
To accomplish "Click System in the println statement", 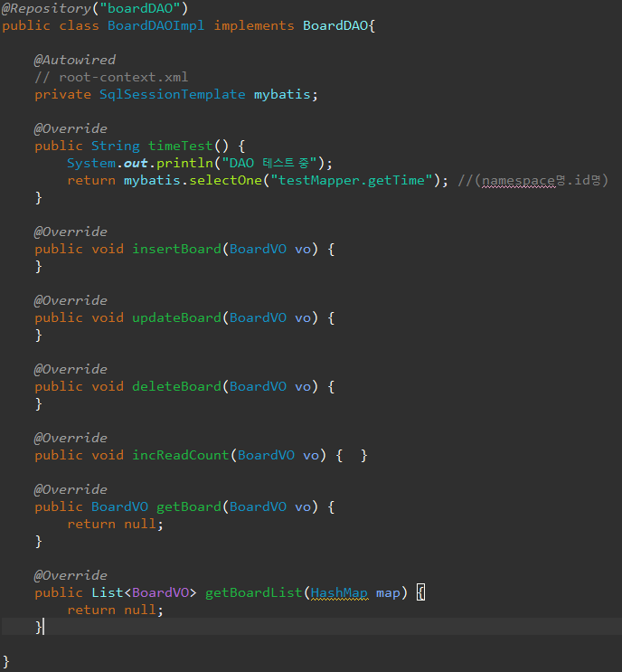I will click(91, 164).
